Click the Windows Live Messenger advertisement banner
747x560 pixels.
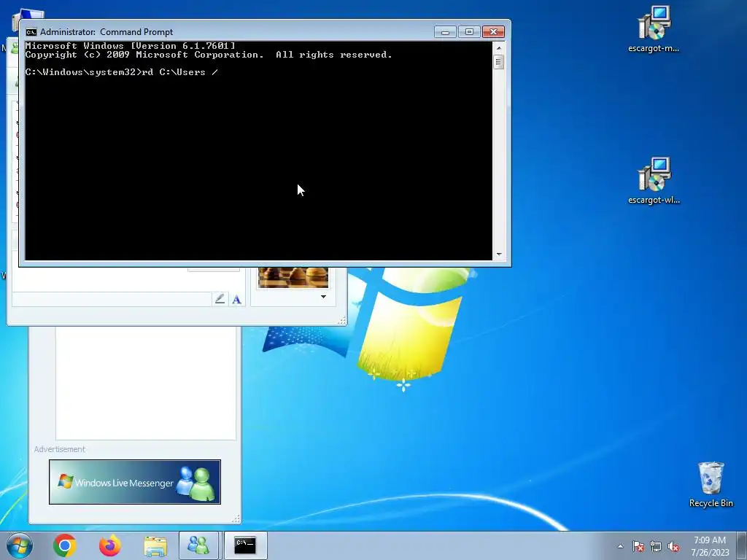click(x=135, y=482)
